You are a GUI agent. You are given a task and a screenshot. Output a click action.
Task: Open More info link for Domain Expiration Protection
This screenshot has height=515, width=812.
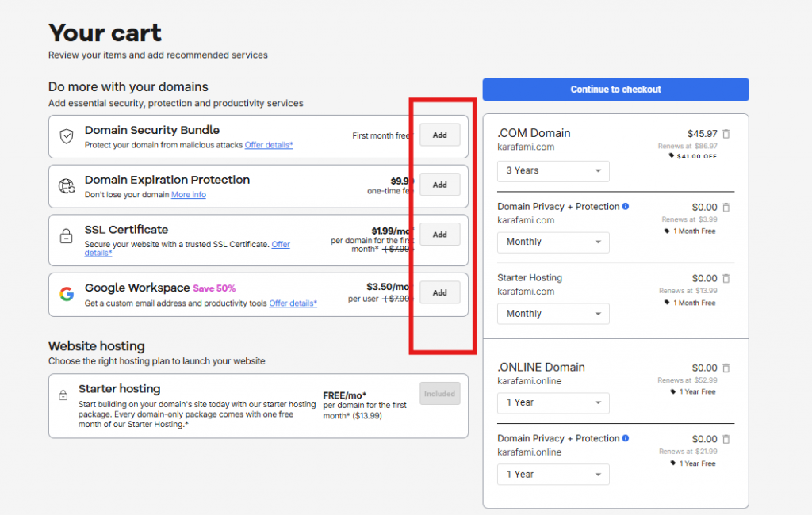pos(189,195)
